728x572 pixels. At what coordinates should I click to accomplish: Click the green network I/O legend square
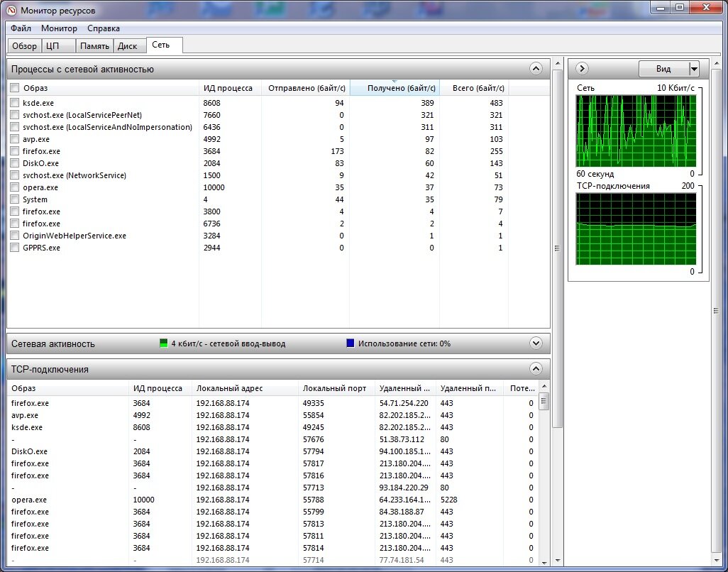163,343
